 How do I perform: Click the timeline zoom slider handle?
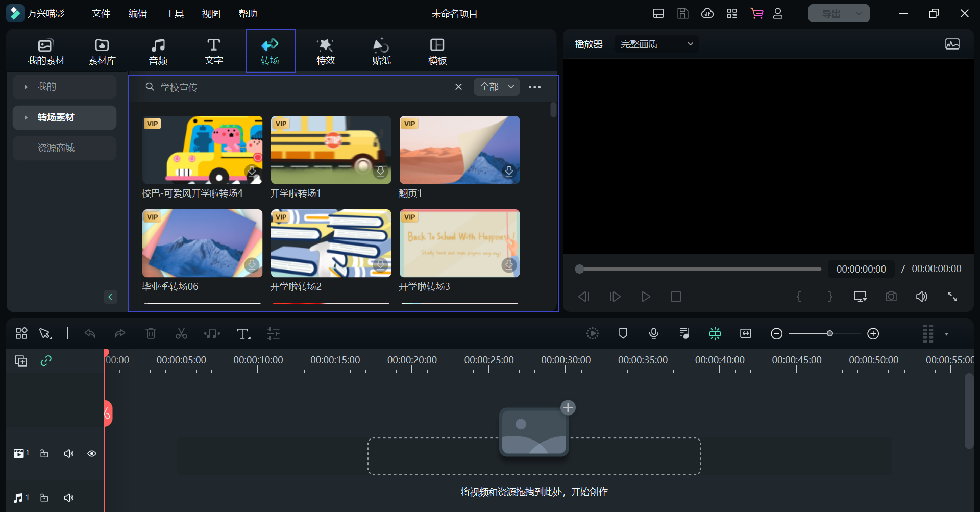point(830,334)
